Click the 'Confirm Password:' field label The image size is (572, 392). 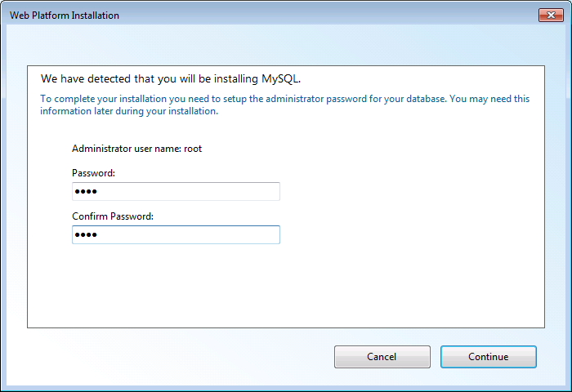click(113, 216)
